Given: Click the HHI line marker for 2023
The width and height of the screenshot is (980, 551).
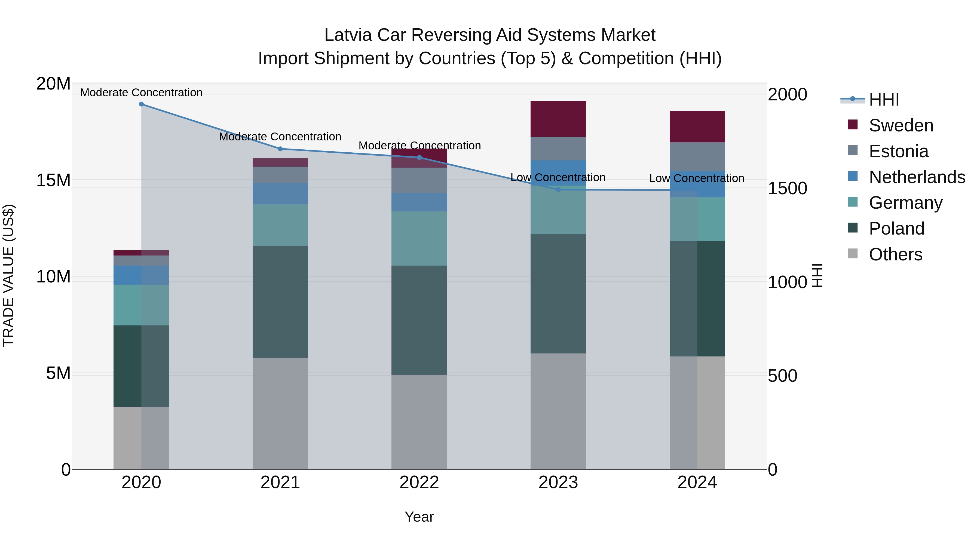Looking at the screenshot, I should pyautogui.click(x=558, y=190).
